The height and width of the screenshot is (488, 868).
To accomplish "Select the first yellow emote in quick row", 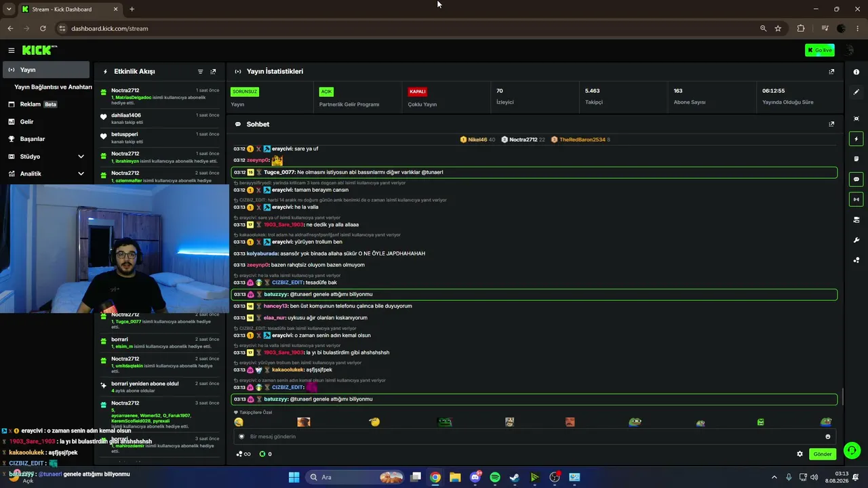I will tap(239, 422).
